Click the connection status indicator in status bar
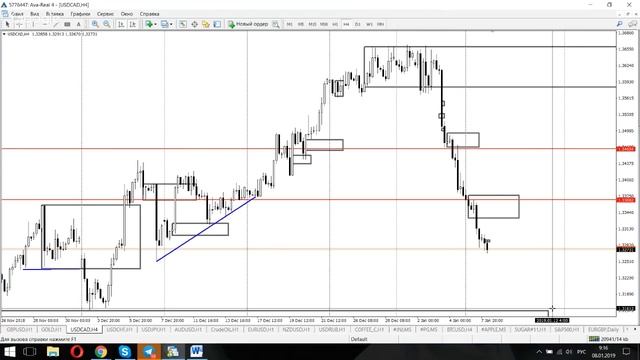The image size is (640, 360). 608,339
